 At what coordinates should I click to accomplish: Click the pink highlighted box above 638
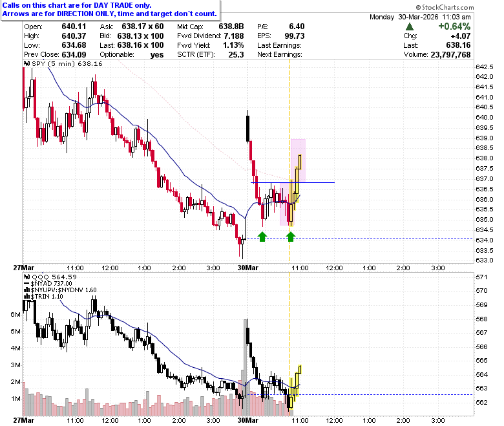[x=298, y=160]
